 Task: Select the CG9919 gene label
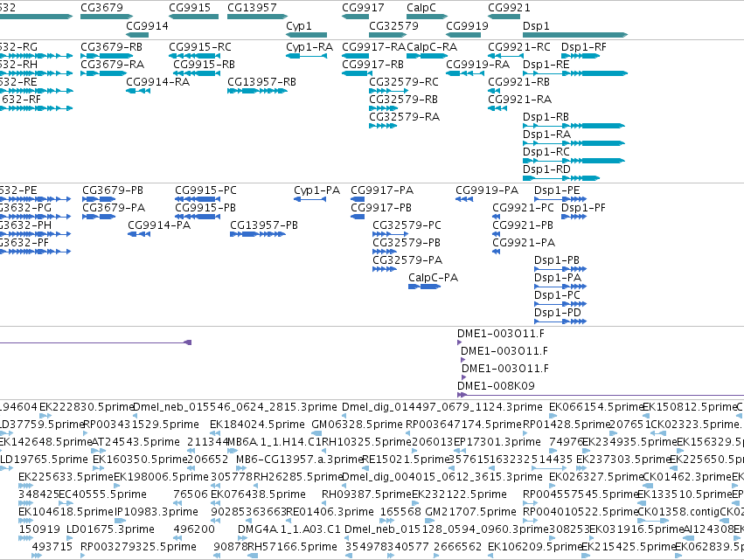tap(468, 25)
